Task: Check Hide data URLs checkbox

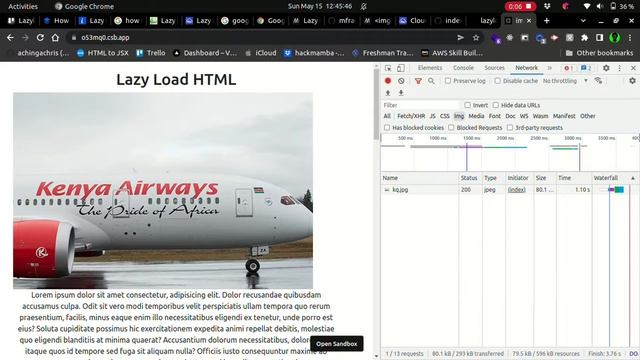Action: 496,105
